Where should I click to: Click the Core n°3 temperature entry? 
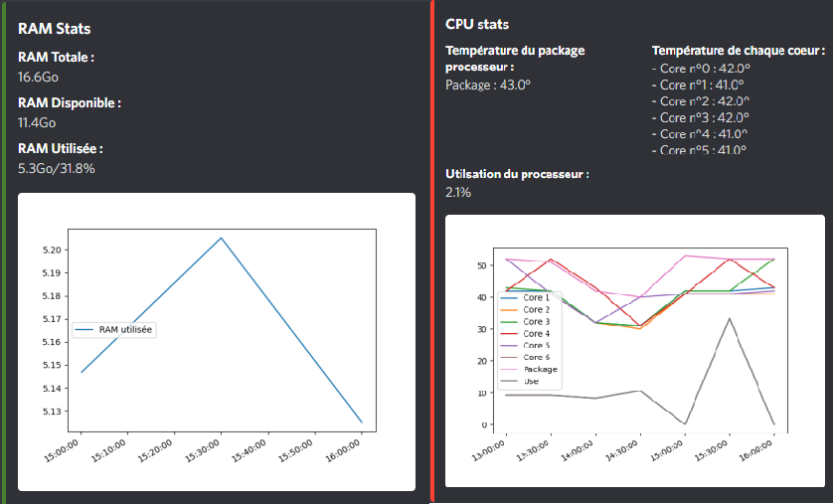[x=701, y=117]
